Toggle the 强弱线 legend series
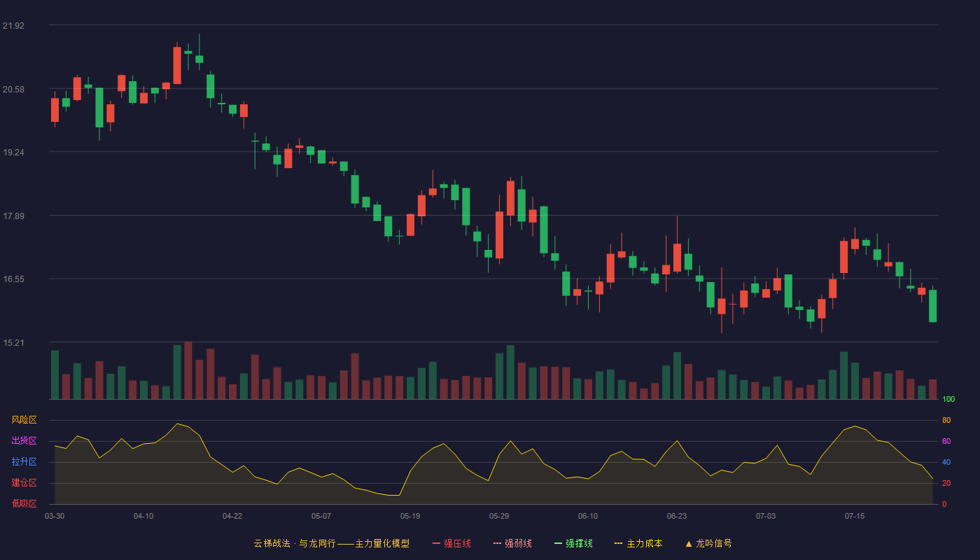 (512, 543)
